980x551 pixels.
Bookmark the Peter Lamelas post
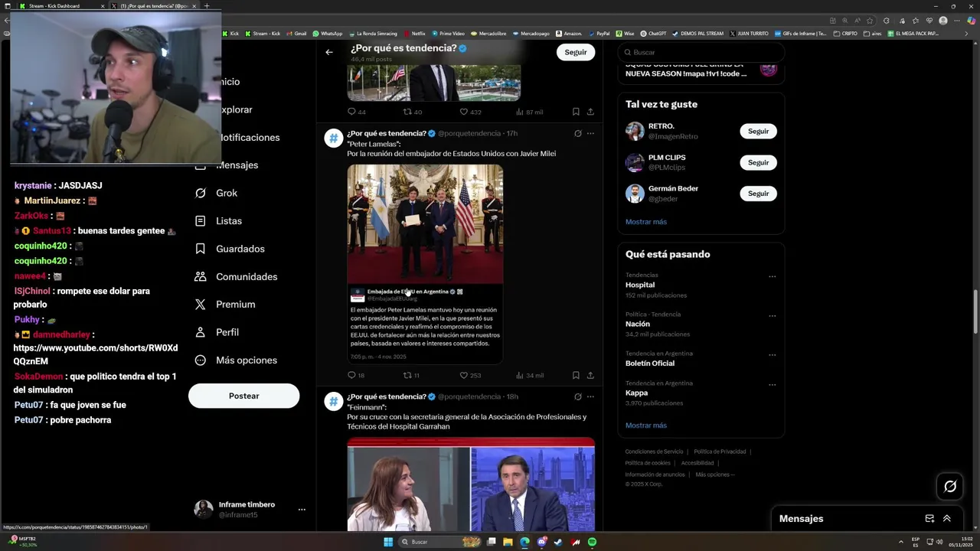pyautogui.click(x=576, y=375)
